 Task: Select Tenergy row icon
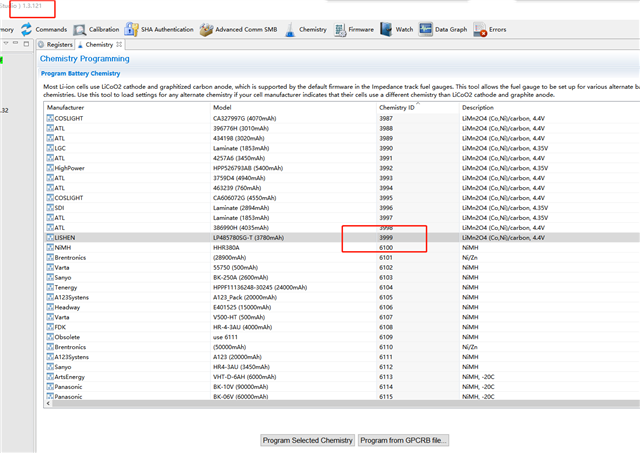click(x=50, y=287)
